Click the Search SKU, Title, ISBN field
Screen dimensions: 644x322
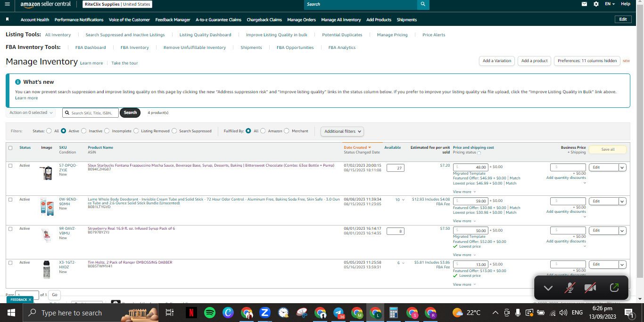[x=90, y=113]
